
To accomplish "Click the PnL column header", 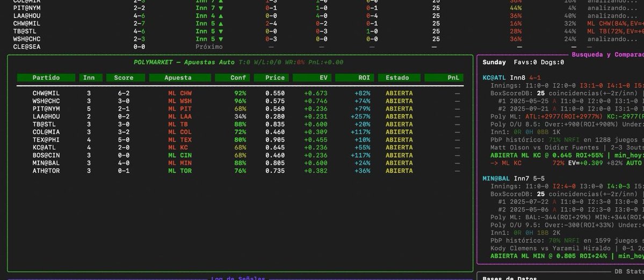I will (x=444, y=77).
